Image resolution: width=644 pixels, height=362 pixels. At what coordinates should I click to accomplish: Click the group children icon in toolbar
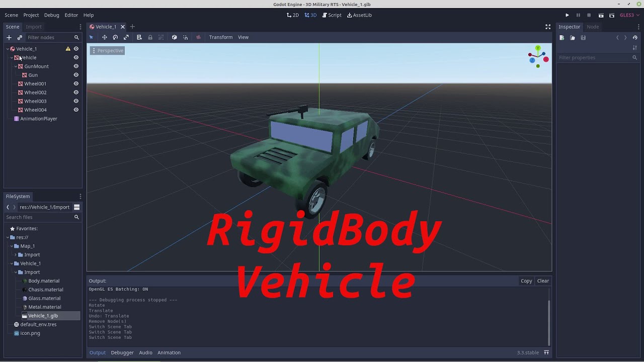161,37
